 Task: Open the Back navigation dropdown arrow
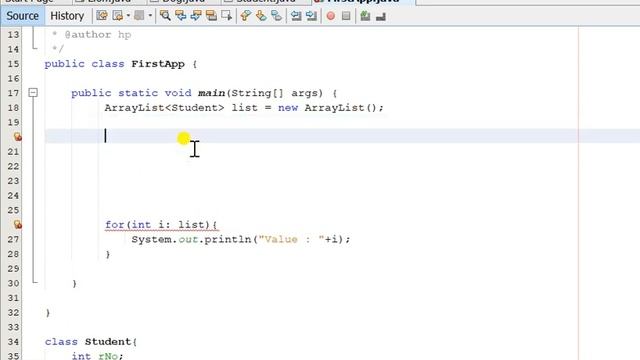pyautogui.click(x=128, y=16)
